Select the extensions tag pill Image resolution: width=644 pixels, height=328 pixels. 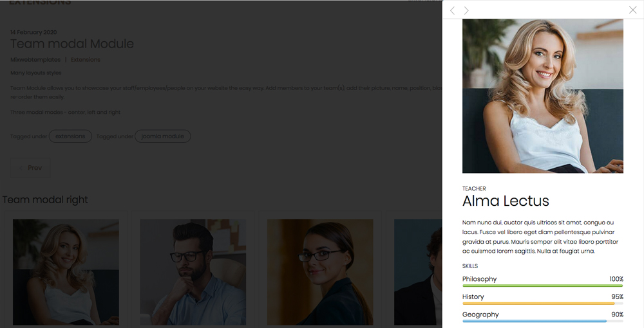[x=70, y=136]
